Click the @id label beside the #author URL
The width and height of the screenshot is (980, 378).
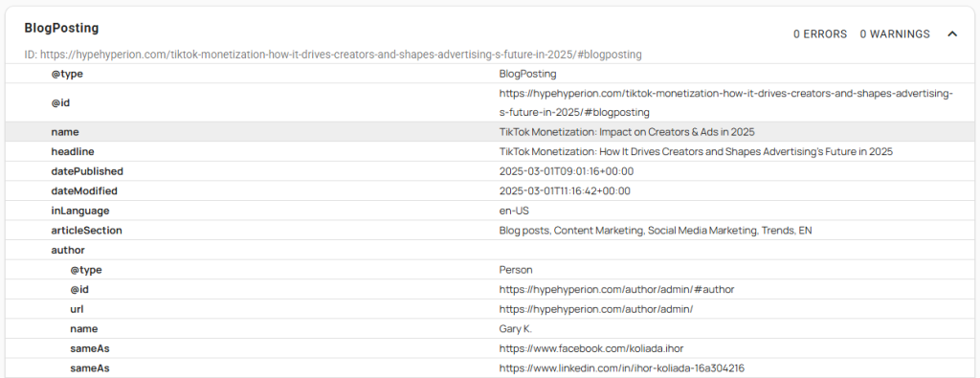(x=78, y=289)
